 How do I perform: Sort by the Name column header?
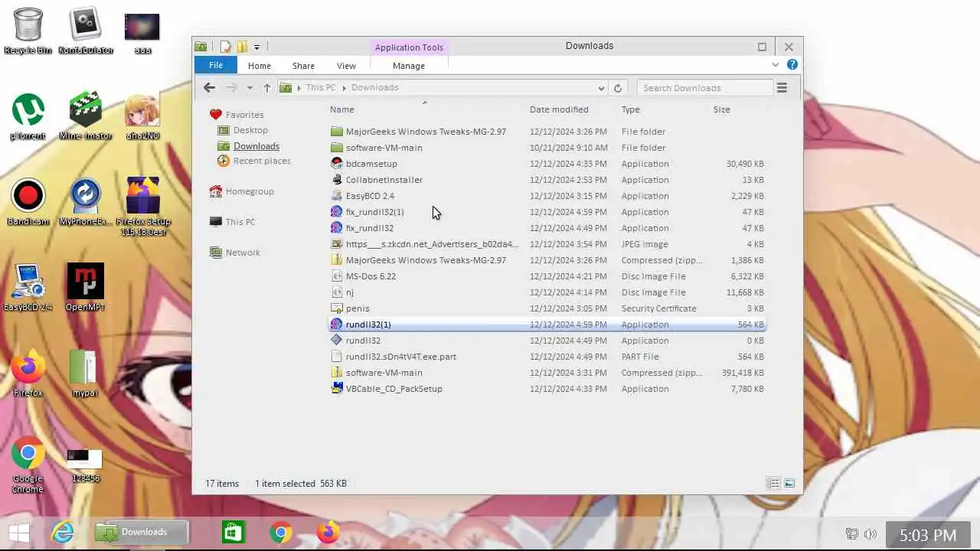(342, 109)
